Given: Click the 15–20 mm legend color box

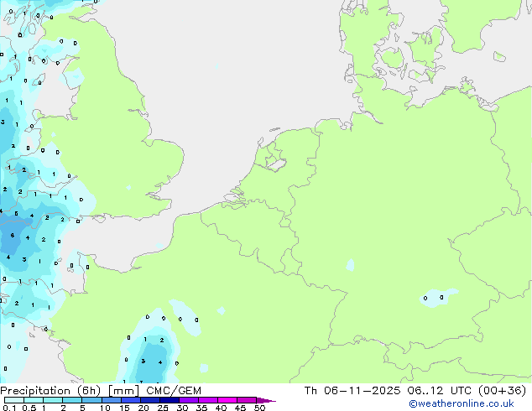Looking at the screenshot, I should coord(130,400).
